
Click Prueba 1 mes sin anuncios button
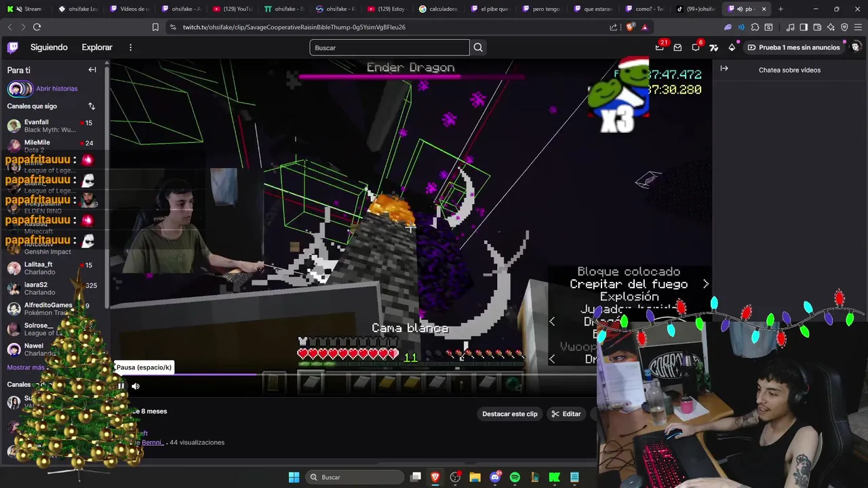pyautogui.click(x=793, y=47)
